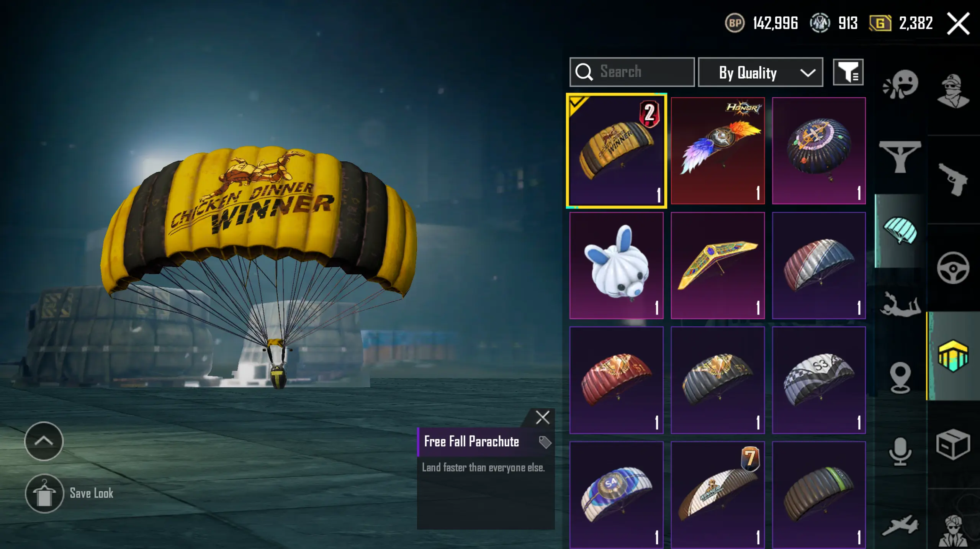This screenshot has height=549, width=980.
Task: Expand the round up-chevron button
Action: pyautogui.click(x=44, y=441)
